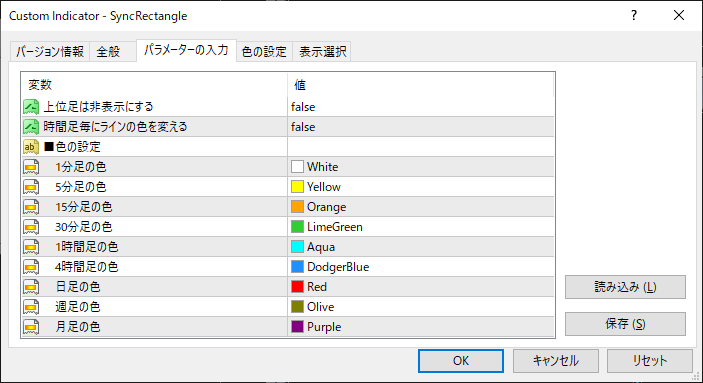The width and height of the screenshot is (703, 383).
Task: Click the ab string icon beside ■色の設定
Action: 31,147
